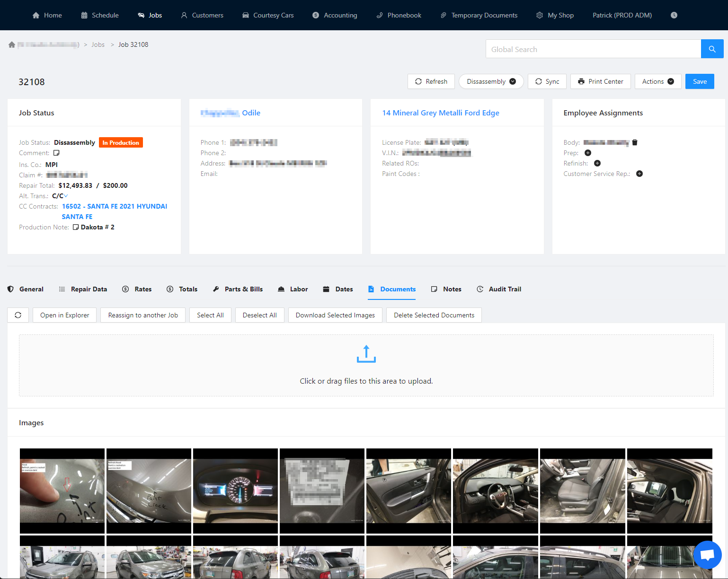Open CC Contract 16502 Santa Fe link

pyautogui.click(x=115, y=206)
